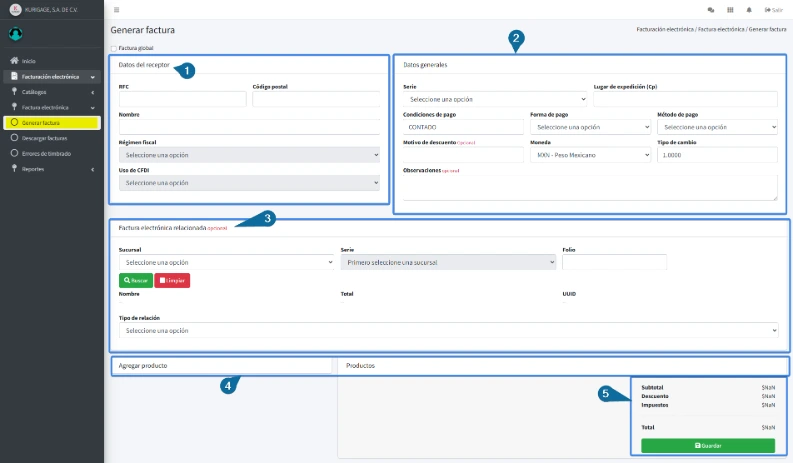Click the RFC input field

click(182, 99)
